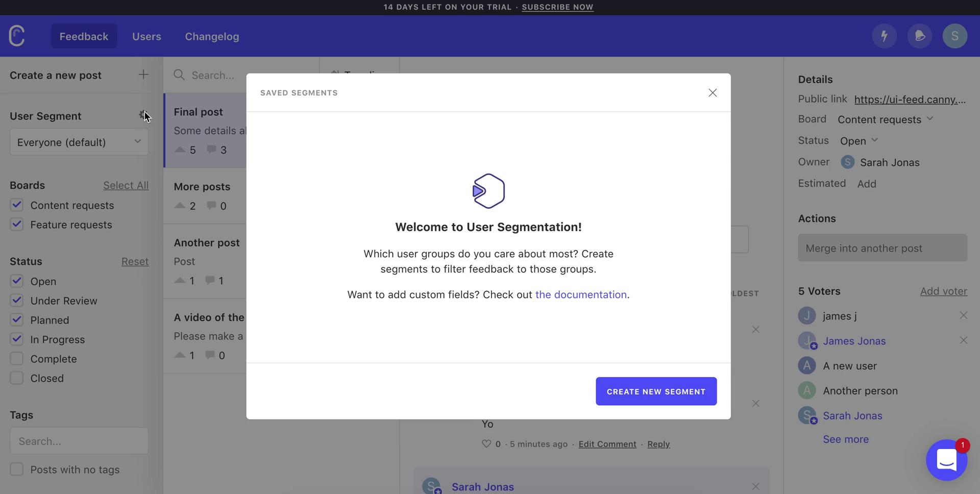The image size is (980, 494).
Task: Open the Board Content requests dropdown
Action: (885, 119)
